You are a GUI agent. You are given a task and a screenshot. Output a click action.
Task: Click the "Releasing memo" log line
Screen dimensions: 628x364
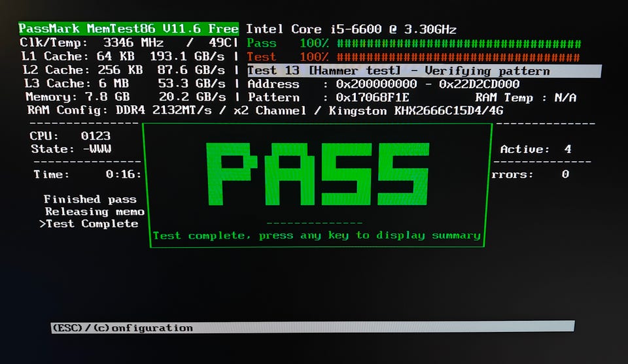tap(94, 212)
